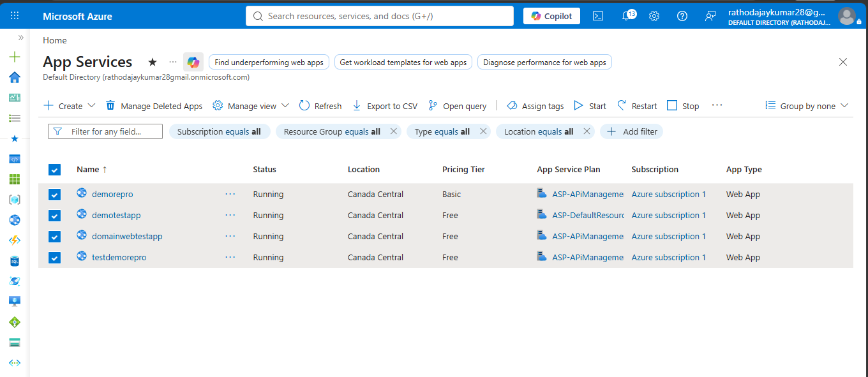Image resolution: width=868 pixels, height=377 pixels.
Task: Open the green All resources grid icon
Action: coord(15,179)
